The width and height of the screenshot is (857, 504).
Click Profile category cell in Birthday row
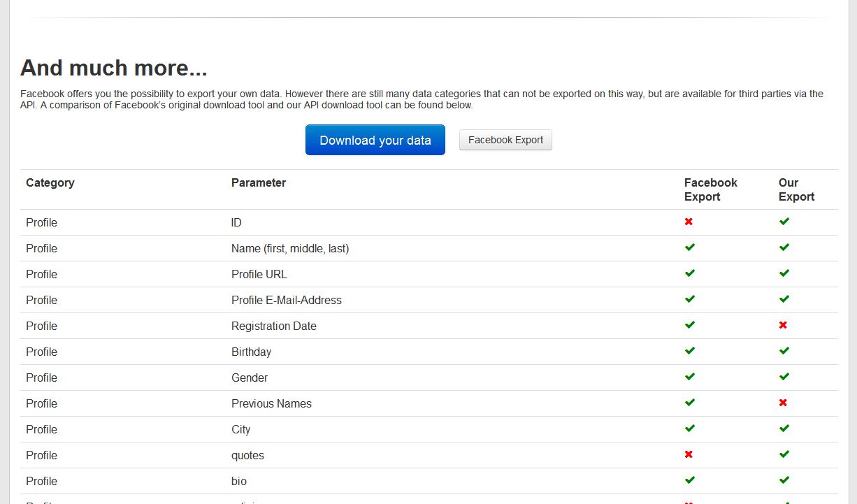click(x=42, y=352)
